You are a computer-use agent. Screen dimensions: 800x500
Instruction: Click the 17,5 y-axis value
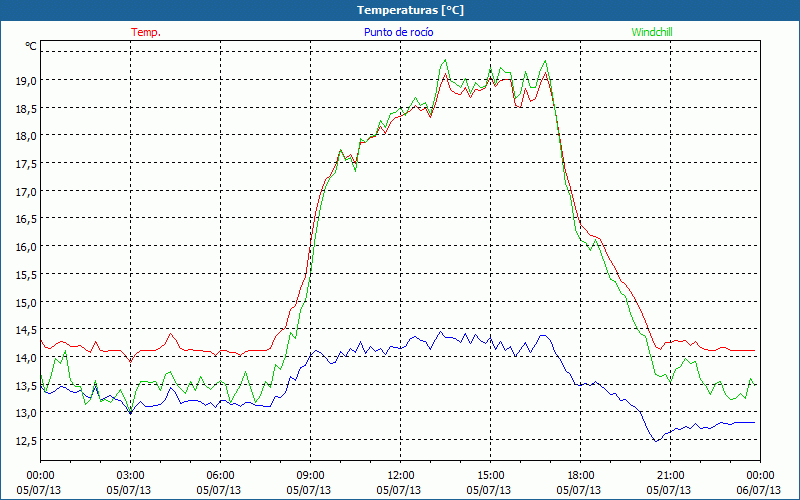[x=27, y=163]
